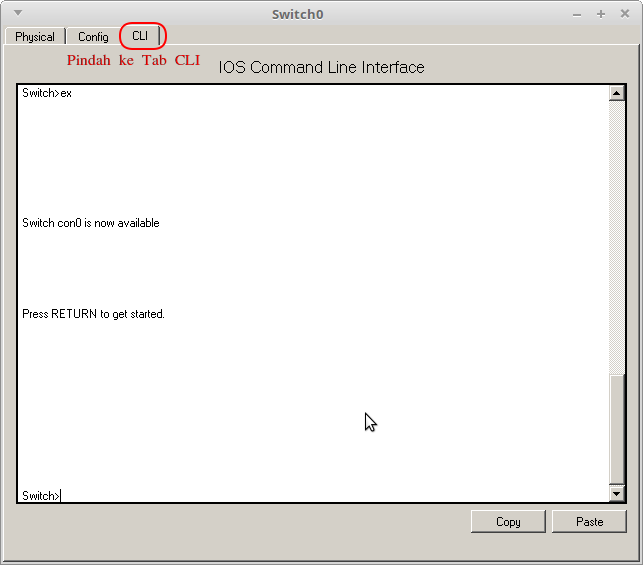643x565 pixels.
Task: Switch to the Physical tab
Action: (x=35, y=37)
